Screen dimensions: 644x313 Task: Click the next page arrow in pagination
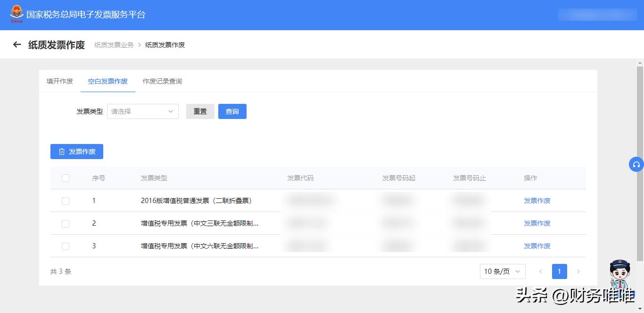tap(578, 271)
